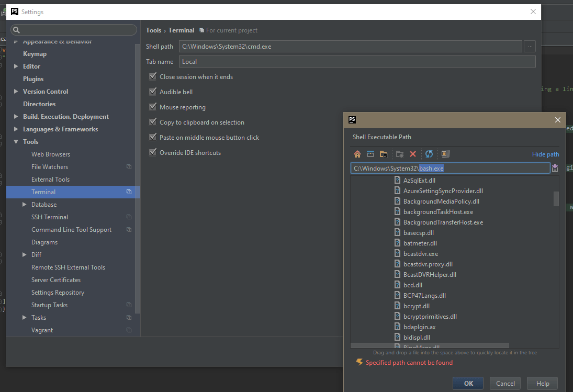Viewport: 573px width, 392px height.
Task: Open Keymap settings
Action: (x=35, y=54)
